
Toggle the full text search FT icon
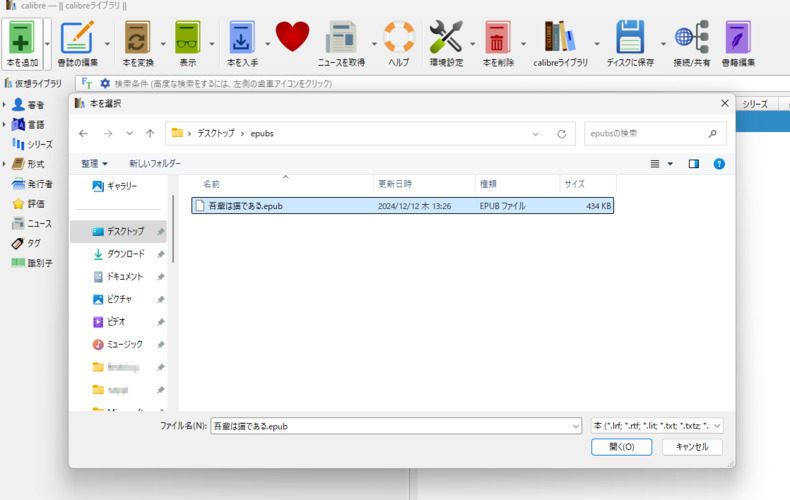click(87, 83)
